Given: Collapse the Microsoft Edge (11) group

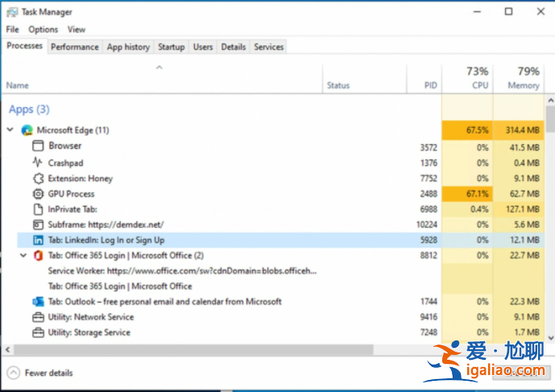Looking at the screenshot, I should 10,130.
